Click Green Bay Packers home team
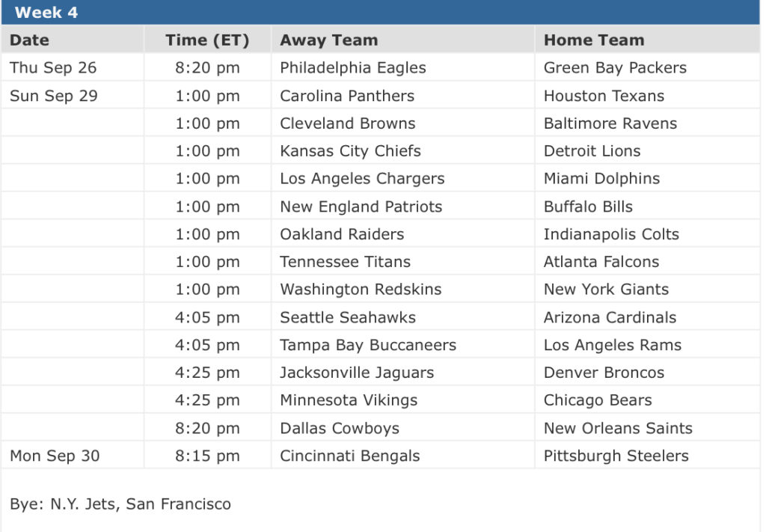The image size is (766, 532). pyautogui.click(x=615, y=68)
